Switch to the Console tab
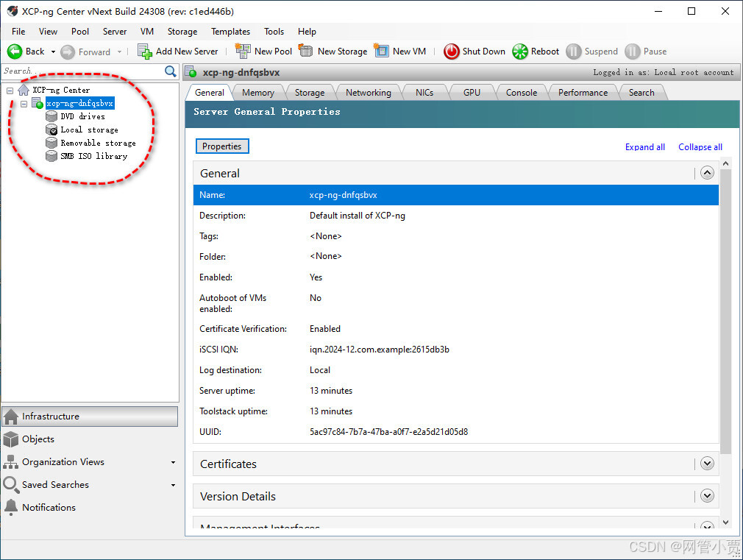Viewport: 743px width, 560px height. click(x=522, y=93)
